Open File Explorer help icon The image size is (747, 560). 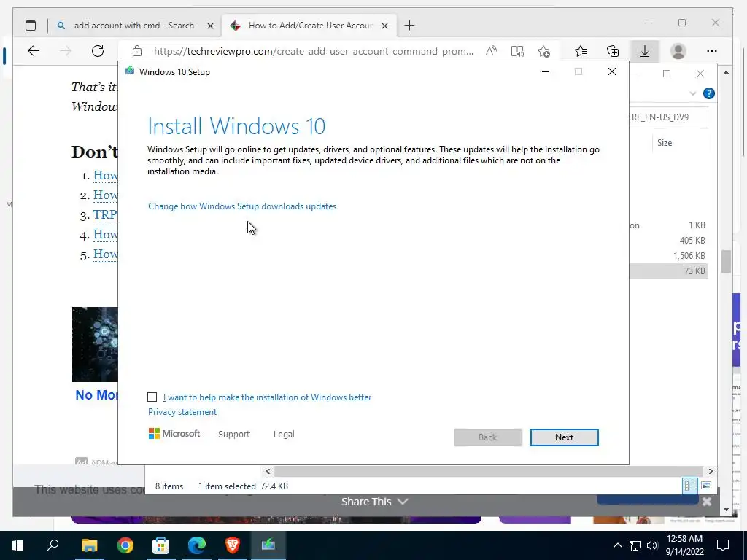(709, 93)
